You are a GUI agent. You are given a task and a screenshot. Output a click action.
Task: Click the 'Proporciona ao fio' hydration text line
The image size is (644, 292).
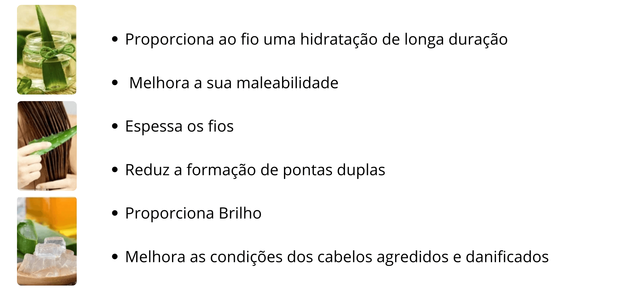click(316, 39)
